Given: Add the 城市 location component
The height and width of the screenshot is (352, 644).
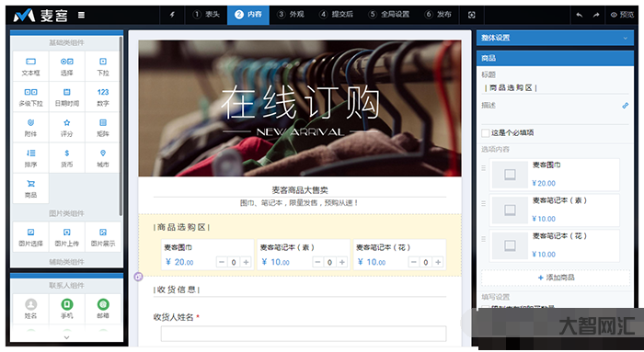Looking at the screenshot, I should (103, 158).
